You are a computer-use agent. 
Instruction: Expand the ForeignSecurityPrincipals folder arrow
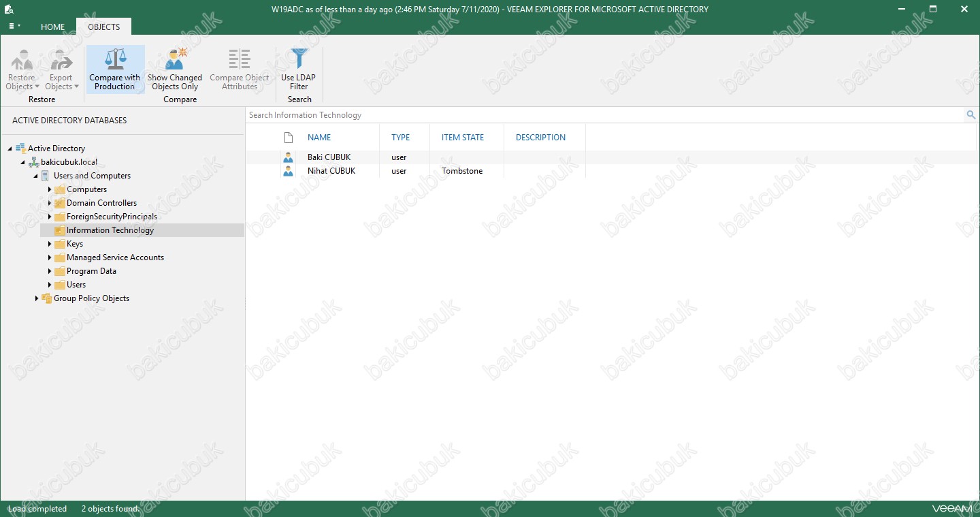[x=49, y=217]
